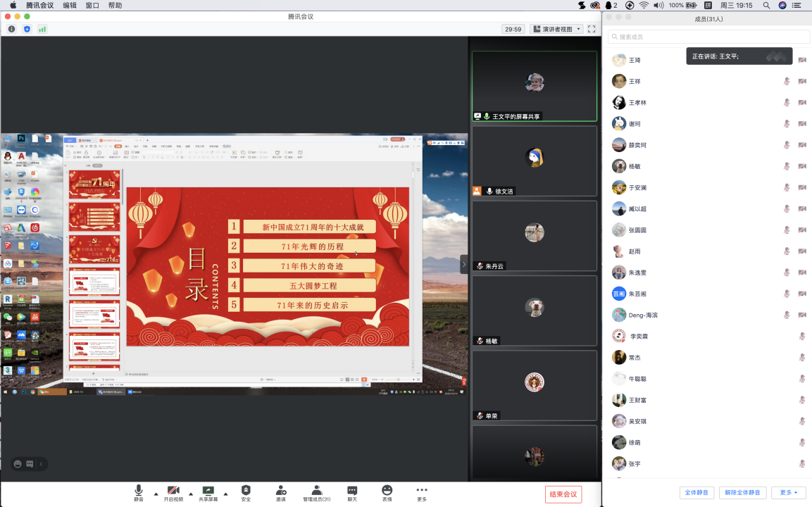Click the 全体静音 button
This screenshot has height=507, width=812.
pyautogui.click(x=697, y=493)
